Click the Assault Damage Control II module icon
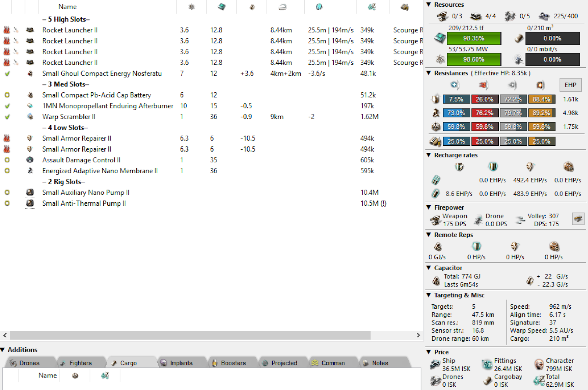The image size is (588, 390). coord(30,160)
